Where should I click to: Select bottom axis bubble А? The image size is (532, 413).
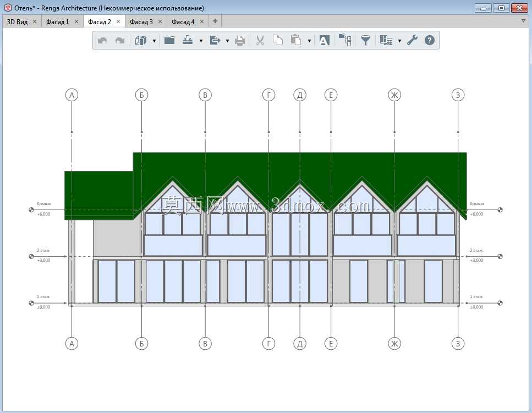(x=72, y=344)
